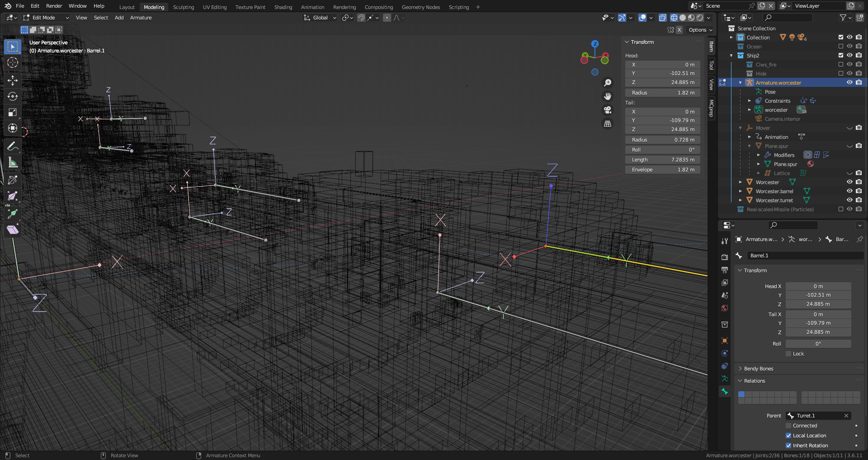868x460 pixels.
Task: Open the Render properties tab
Action: coord(725,257)
